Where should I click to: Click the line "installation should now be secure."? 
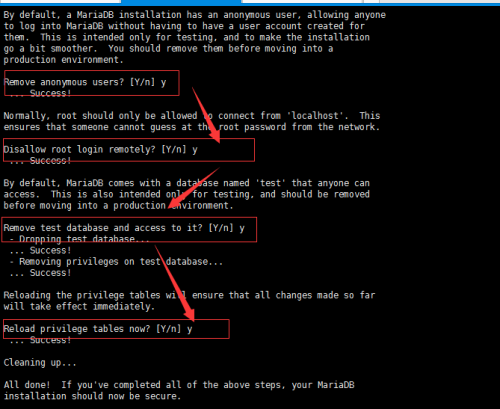pos(92,396)
